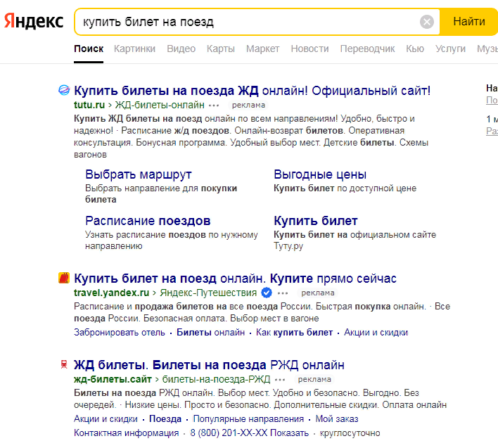Open the Купить билеты на поезда ЖД онлайн result
The image size is (498, 448).
point(253,91)
